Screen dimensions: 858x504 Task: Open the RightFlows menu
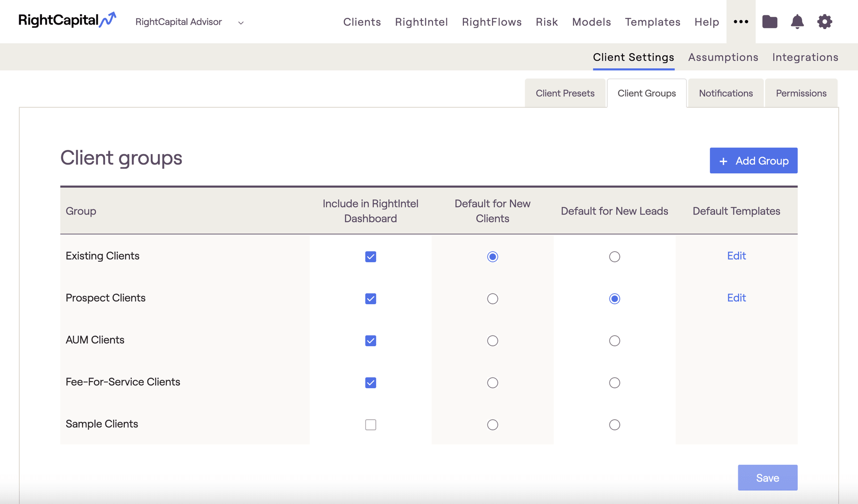(x=492, y=22)
